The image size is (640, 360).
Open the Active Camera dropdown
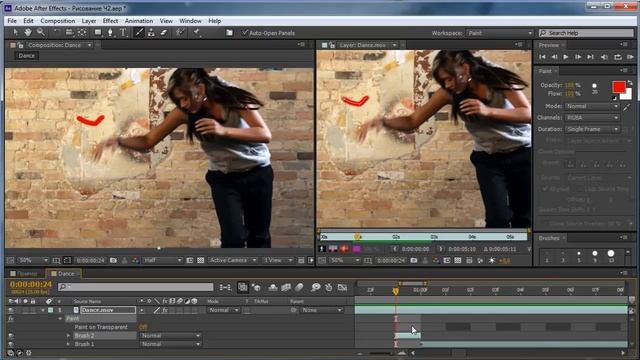pyautogui.click(x=233, y=260)
